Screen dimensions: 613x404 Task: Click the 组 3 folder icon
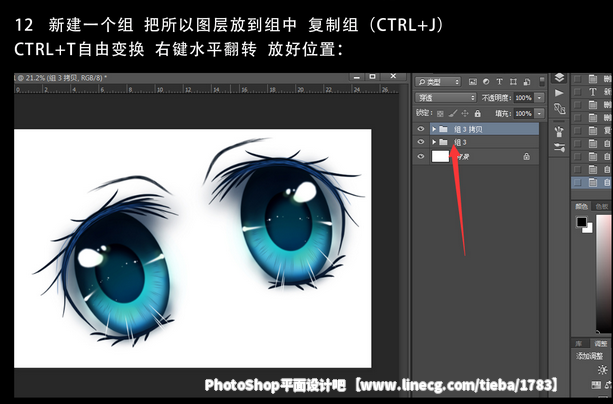(443, 142)
